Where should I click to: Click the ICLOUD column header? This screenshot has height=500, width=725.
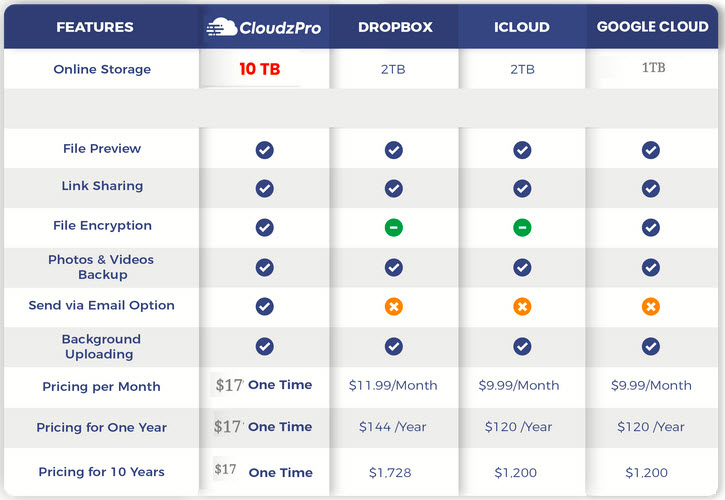pos(522,27)
